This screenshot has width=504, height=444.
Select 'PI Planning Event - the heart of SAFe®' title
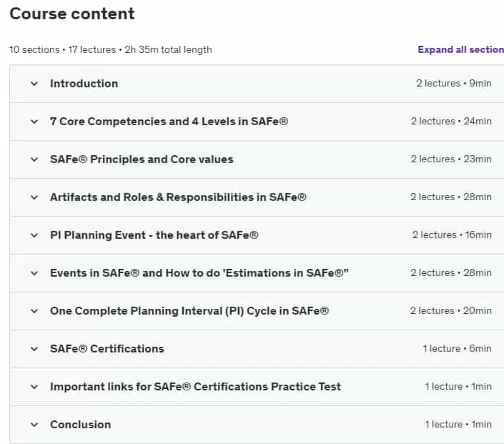coord(154,235)
